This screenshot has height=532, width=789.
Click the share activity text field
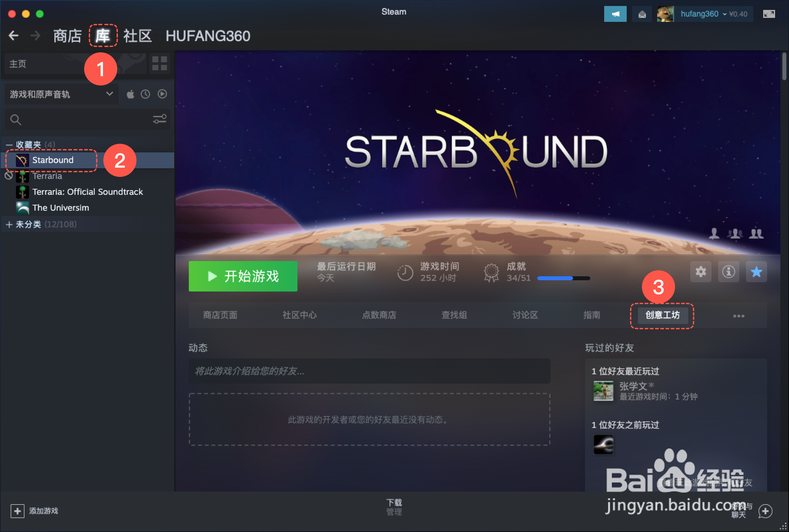click(x=369, y=371)
